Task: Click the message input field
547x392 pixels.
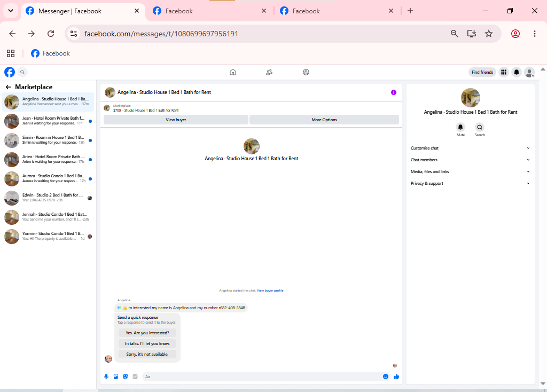Action: click(x=262, y=377)
